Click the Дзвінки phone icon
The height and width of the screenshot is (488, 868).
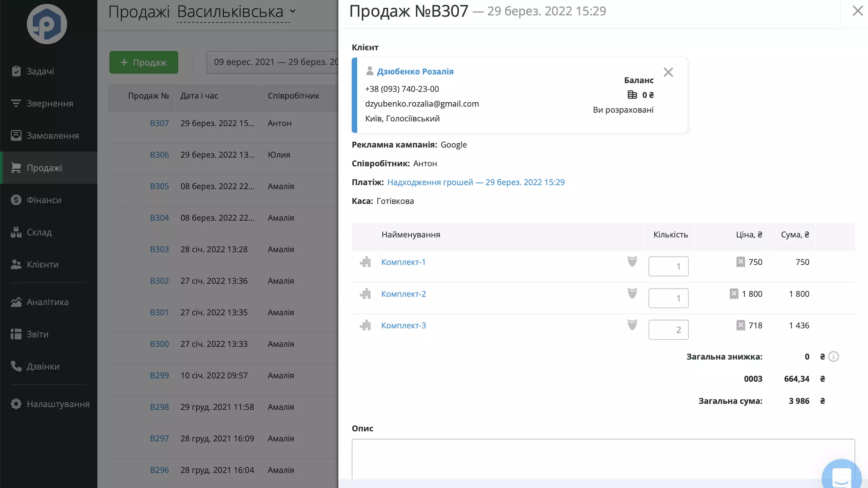point(16,366)
